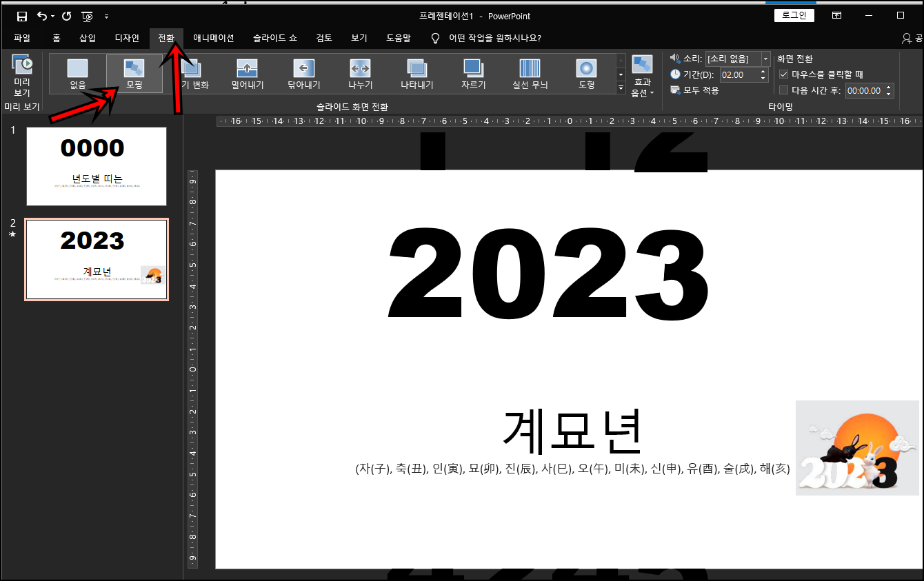Click the share (공유) person icon
Image resolution: width=924 pixels, height=581 pixels.
907,39
